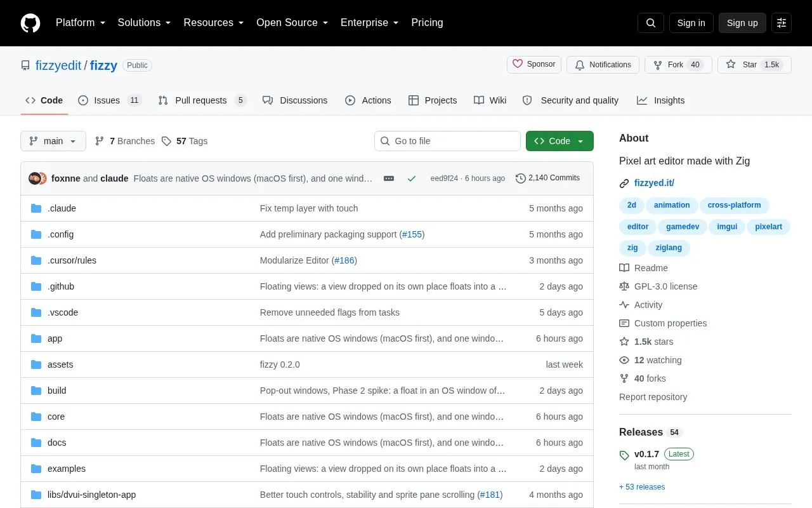Click the .claude folder icon
This screenshot has height=508, width=812.
[36, 208]
